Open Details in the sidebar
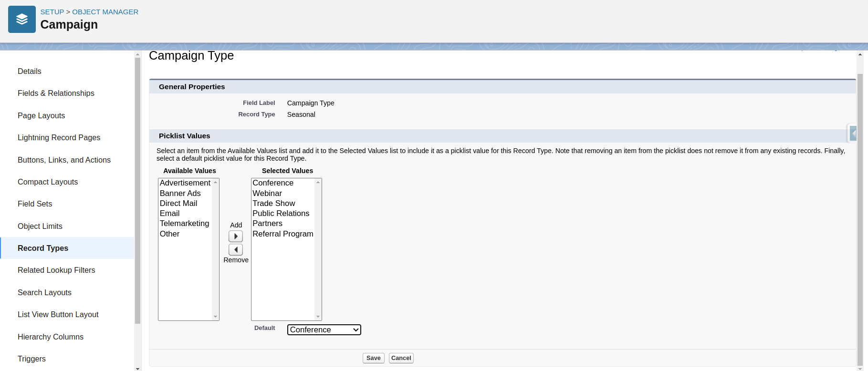The image size is (868, 371). (x=30, y=71)
